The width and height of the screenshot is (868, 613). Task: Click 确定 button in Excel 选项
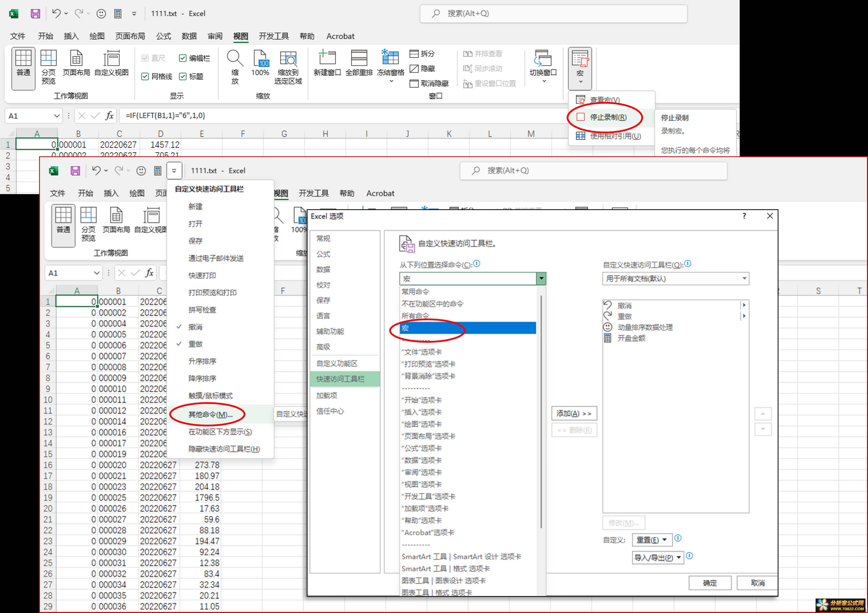(709, 583)
